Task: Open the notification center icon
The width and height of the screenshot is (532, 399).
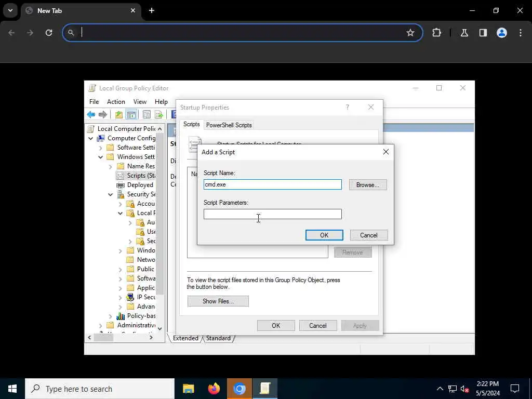Action: pos(515,389)
